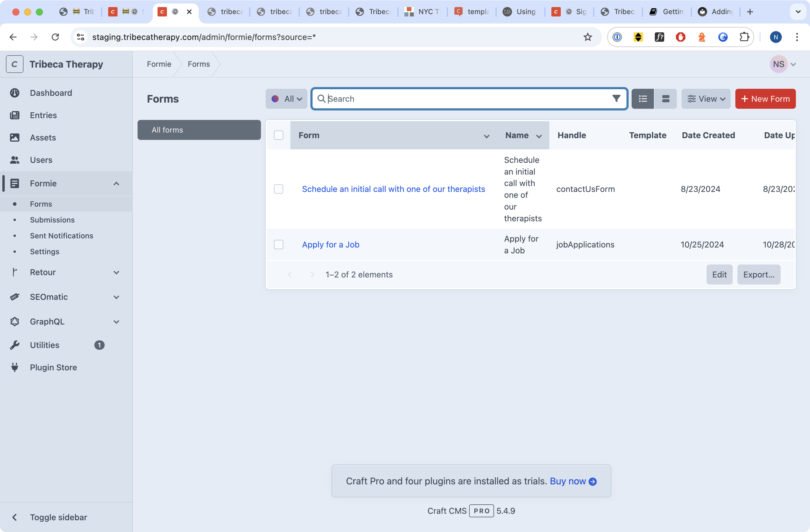The image size is (810, 532).
Task: Click the site info icon in address bar
Action: (80, 37)
